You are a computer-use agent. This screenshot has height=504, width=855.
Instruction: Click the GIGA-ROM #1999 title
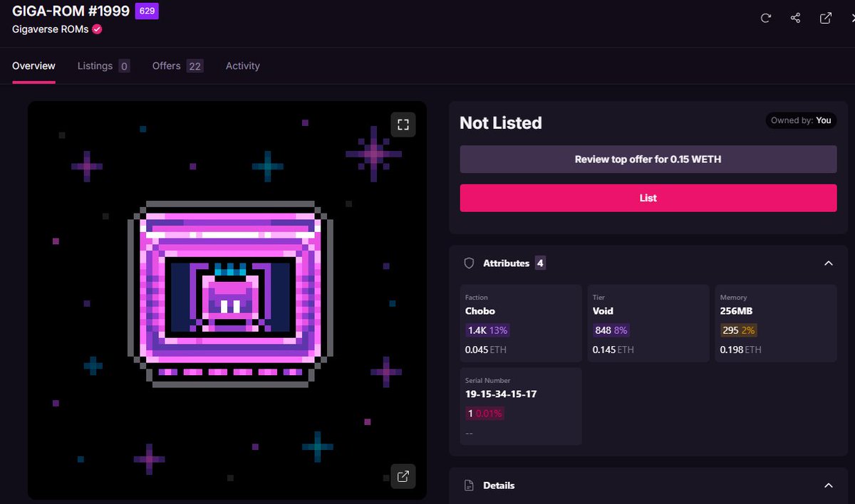pos(71,11)
